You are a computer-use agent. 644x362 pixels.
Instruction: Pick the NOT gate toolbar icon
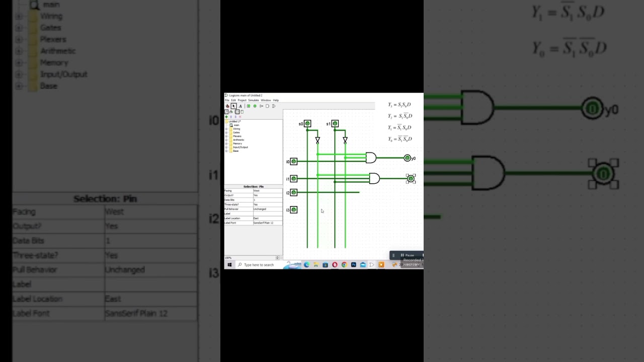click(x=261, y=106)
